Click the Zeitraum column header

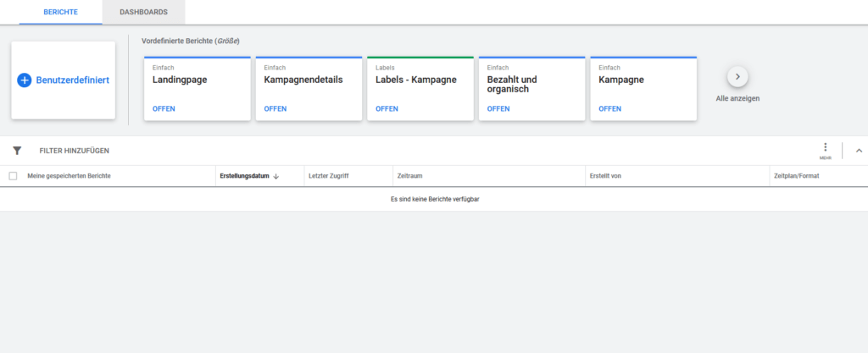[x=409, y=176]
